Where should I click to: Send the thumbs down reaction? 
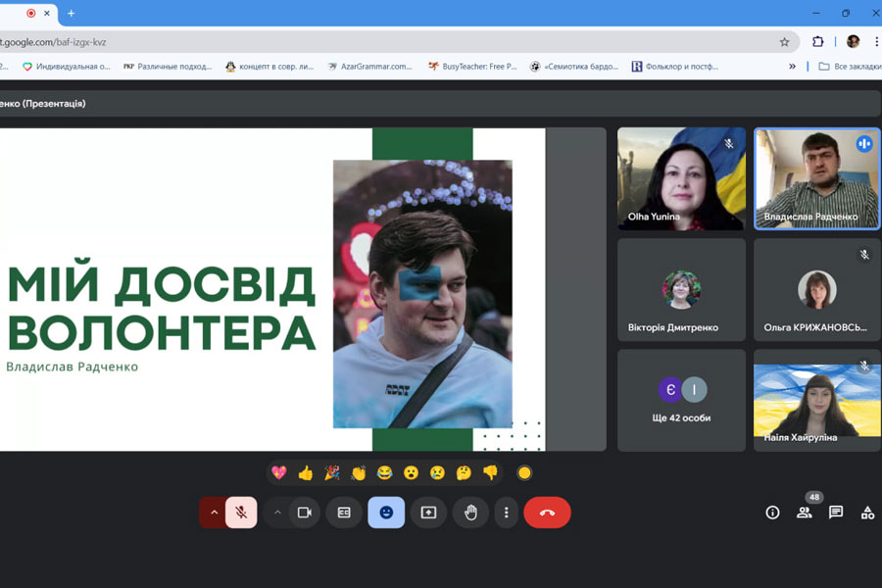tap(491, 472)
